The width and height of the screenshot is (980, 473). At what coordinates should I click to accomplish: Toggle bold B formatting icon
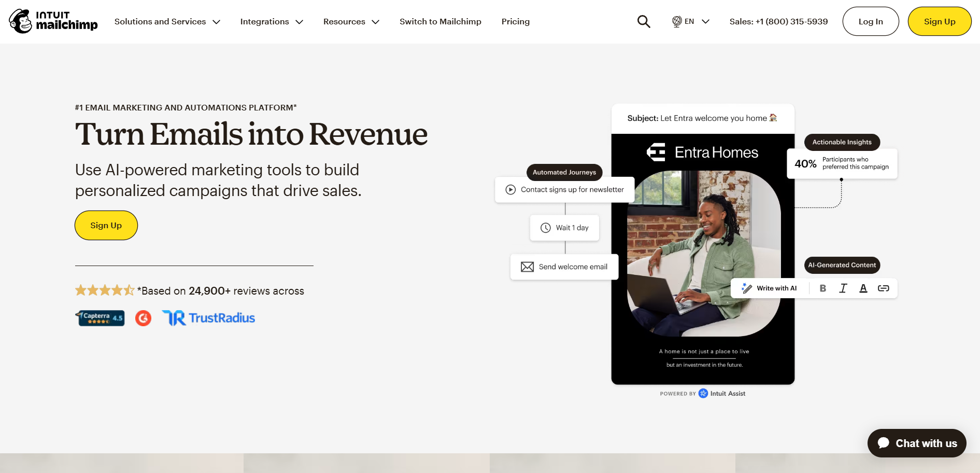(823, 288)
